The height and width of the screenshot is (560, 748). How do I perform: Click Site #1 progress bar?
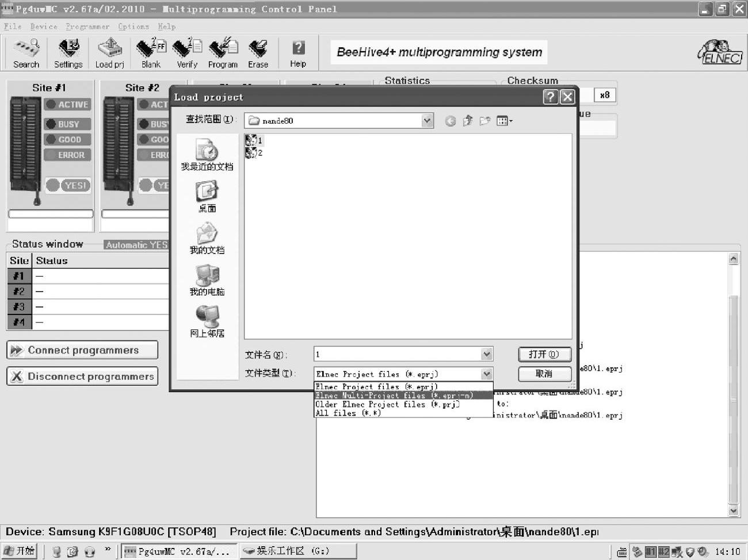[51, 214]
